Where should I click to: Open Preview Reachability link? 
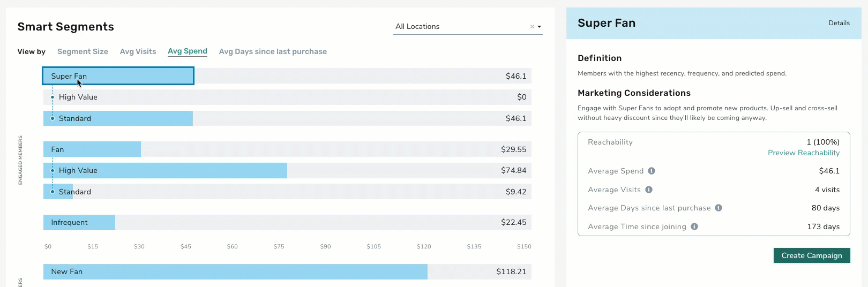pos(804,153)
